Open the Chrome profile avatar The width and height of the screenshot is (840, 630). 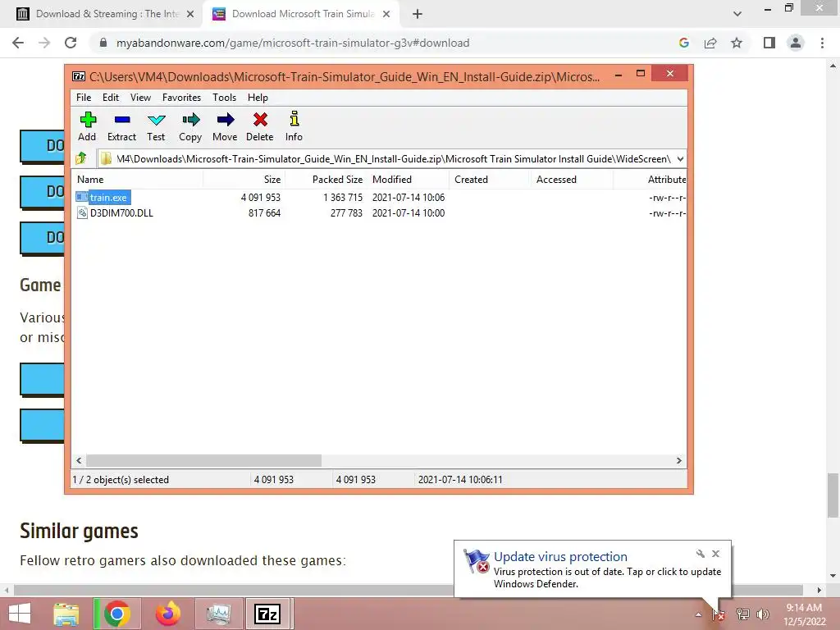tap(796, 43)
